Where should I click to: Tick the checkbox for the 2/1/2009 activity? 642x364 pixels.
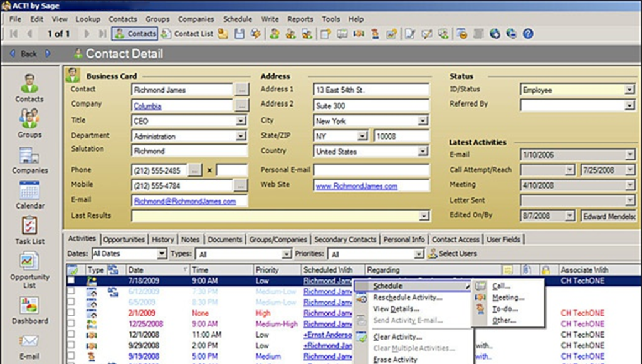pos(71,313)
